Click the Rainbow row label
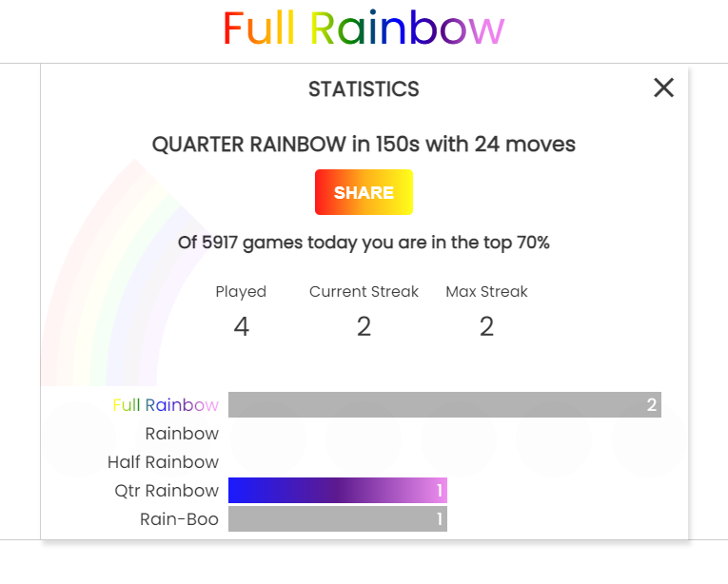Image resolution: width=728 pixels, height=584 pixels. click(182, 434)
